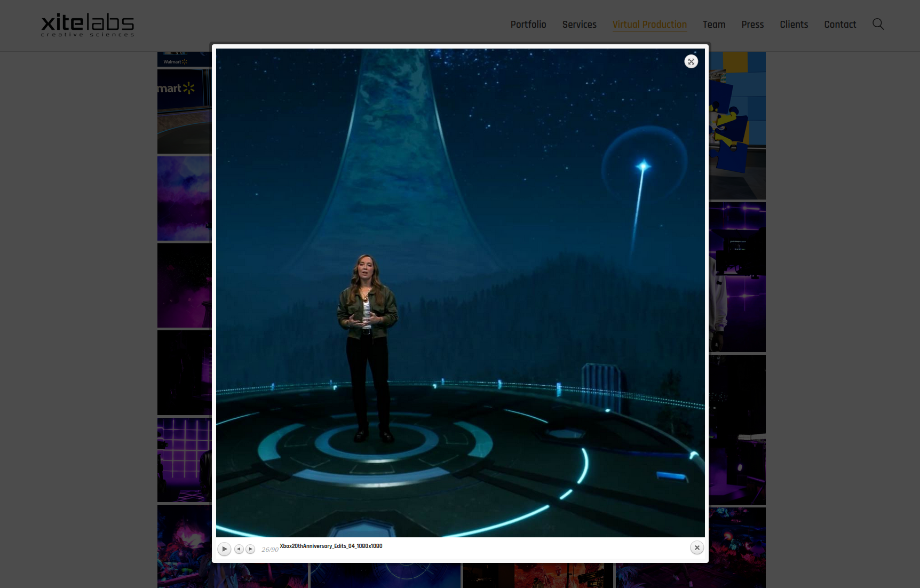Viewport: 920px width, 588px height.
Task: Open the purple cloudy sky thumbnail
Action: pyautogui.click(x=184, y=198)
